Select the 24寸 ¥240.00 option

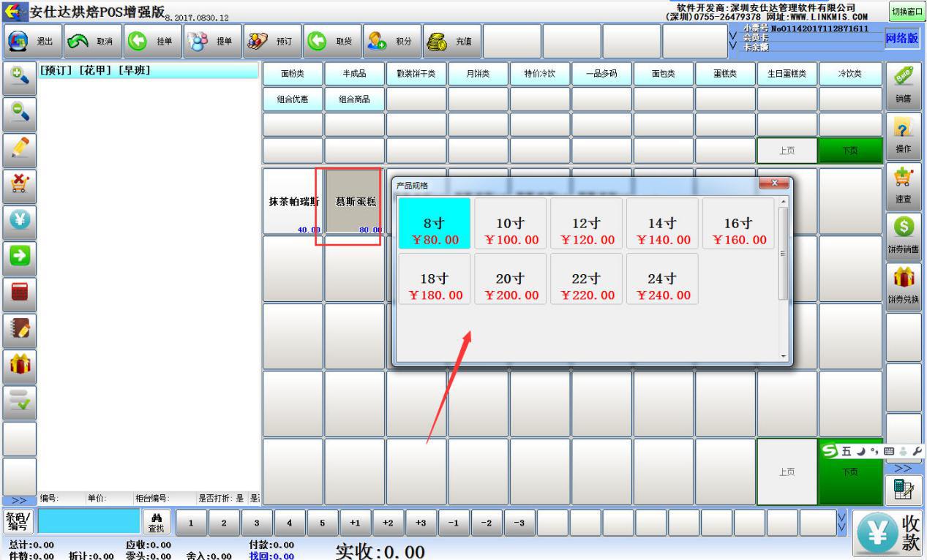click(662, 279)
